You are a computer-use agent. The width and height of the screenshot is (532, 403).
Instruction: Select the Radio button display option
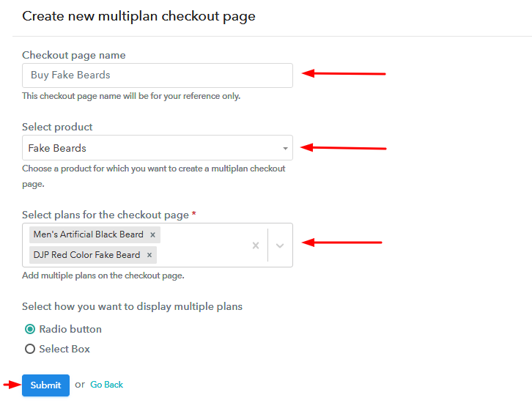click(30, 329)
